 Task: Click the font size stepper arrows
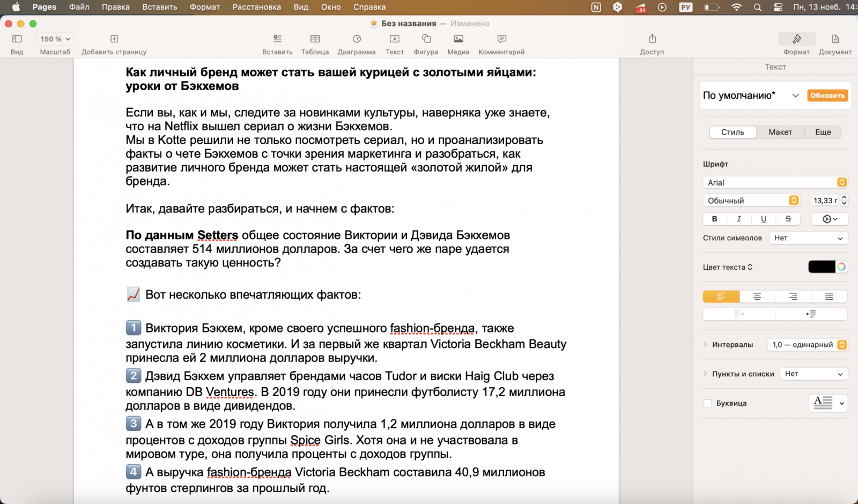844,201
